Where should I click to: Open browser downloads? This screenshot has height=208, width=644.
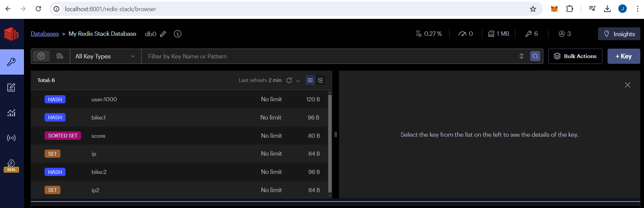[607, 9]
